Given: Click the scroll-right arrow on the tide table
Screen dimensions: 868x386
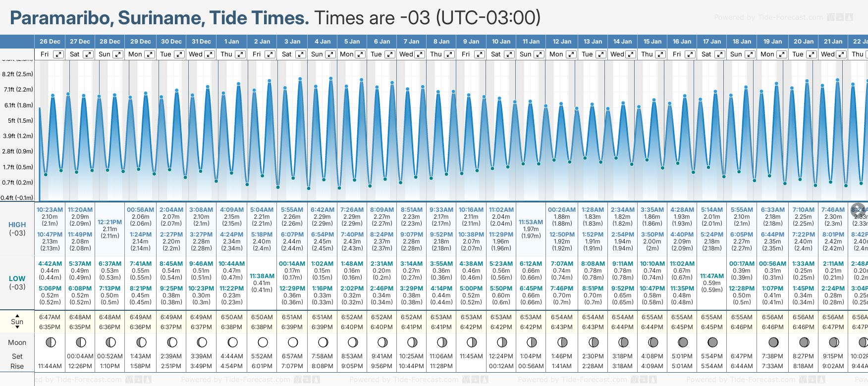Looking at the screenshot, I should 858,209.
